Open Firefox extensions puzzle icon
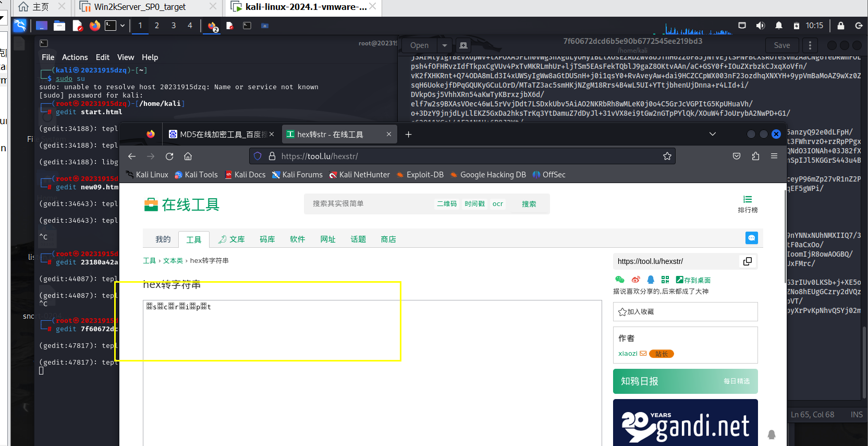 (x=755, y=156)
